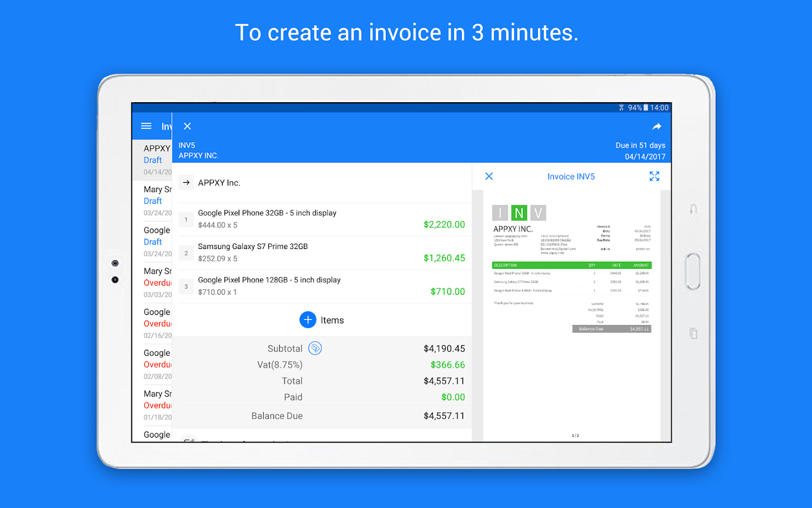Select the APPXY draft invoice in list
This screenshot has width=812, height=508.
pos(152,160)
